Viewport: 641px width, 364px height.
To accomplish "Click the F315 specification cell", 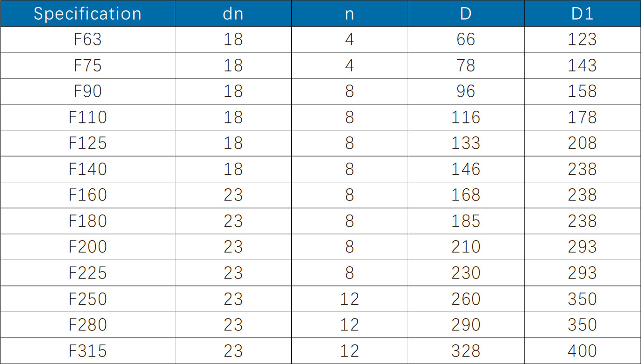I will click(x=87, y=351).
